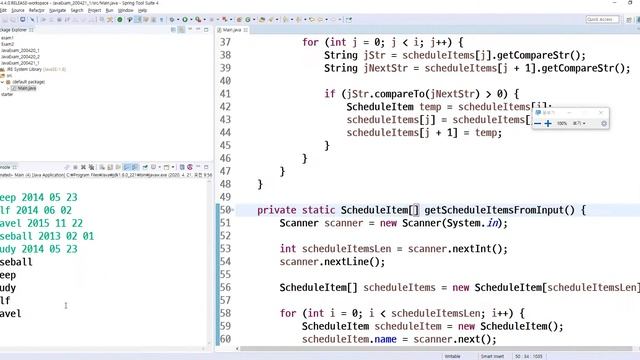Select project JavaExam_200421_1
The image size is (640, 360).
coord(20,63)
